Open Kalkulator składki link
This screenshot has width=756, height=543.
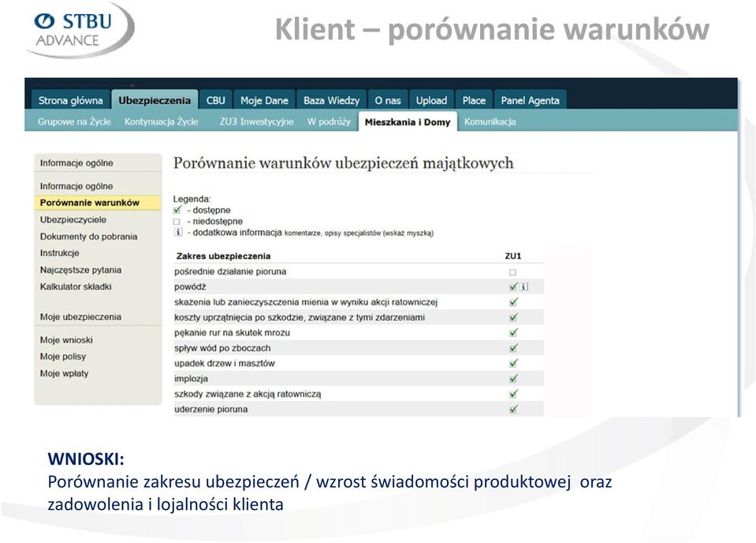click(x=76, y=287)
